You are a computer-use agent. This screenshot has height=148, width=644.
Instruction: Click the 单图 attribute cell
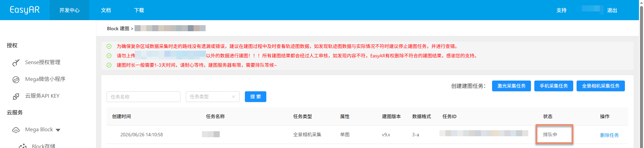pyautogui.click(x=345, y=135)
